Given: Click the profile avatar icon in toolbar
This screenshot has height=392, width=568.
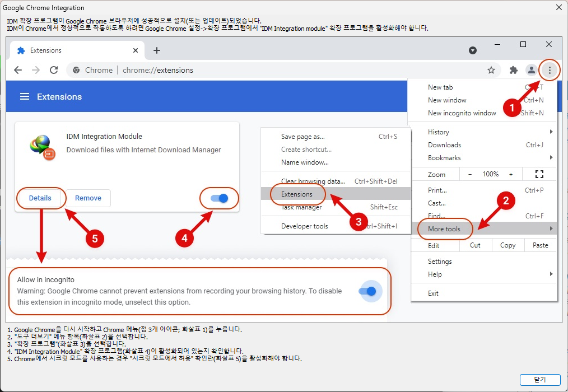Looking at the screenshot, I should tap(532, 71).
